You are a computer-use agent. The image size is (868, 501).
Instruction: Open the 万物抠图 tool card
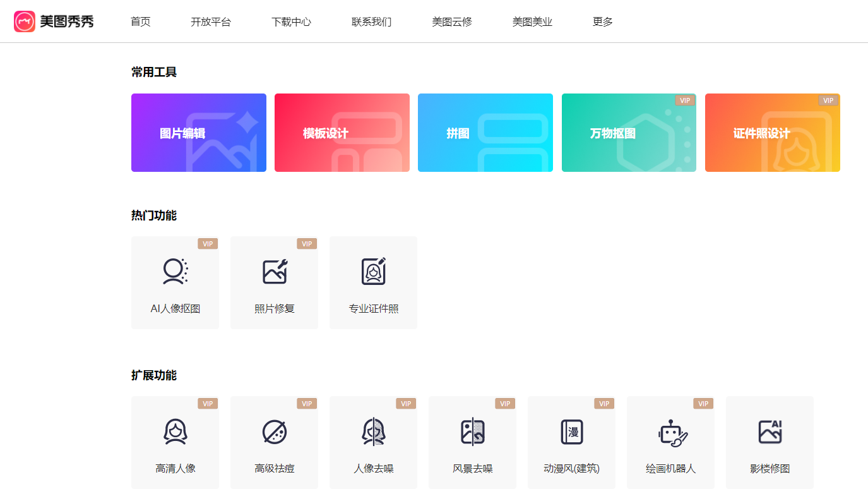tap(629, 133)
